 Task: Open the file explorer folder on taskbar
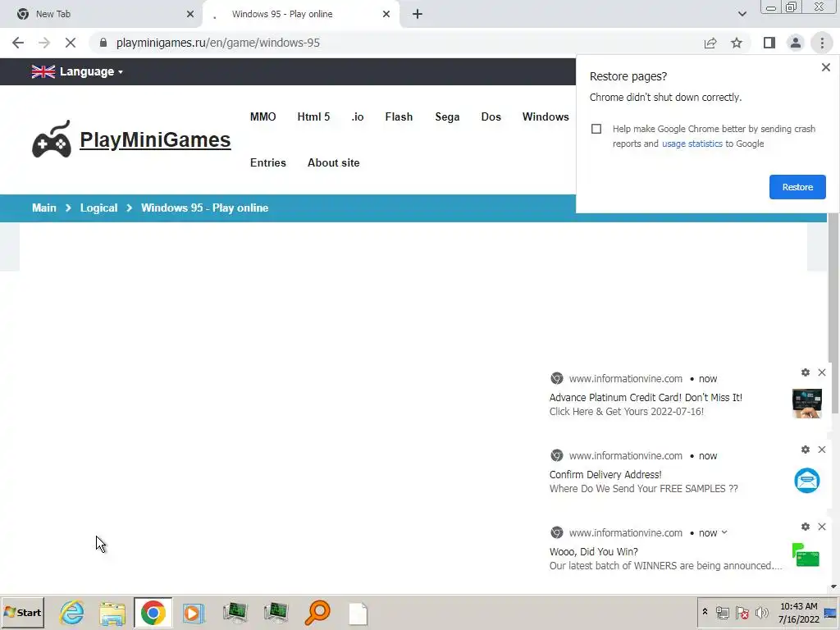(112, 613)
